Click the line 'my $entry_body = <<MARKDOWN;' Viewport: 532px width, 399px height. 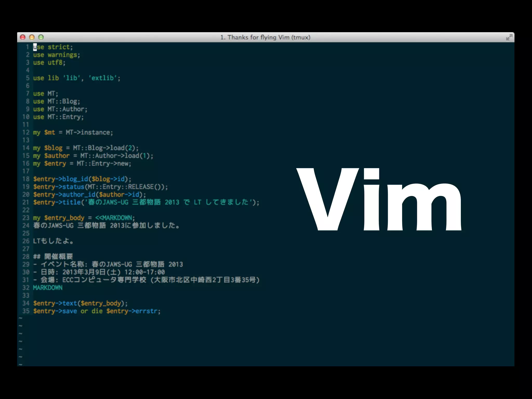[x=84, y=218]
